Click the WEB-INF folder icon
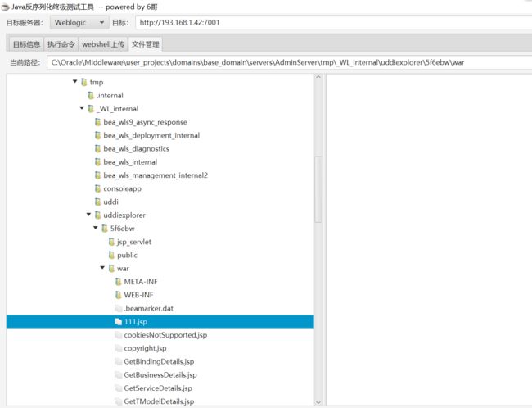This screenshot has height=408, width=532. coord(118,295)
